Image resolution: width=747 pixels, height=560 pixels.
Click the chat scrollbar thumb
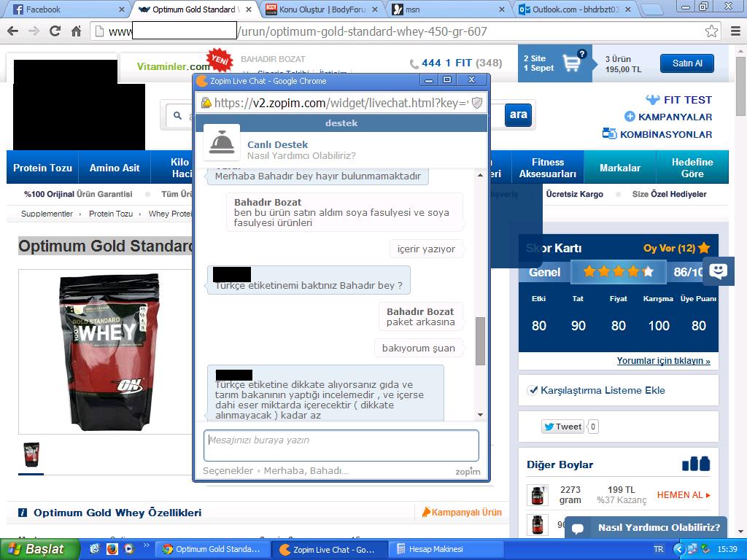tap(480, 341)
